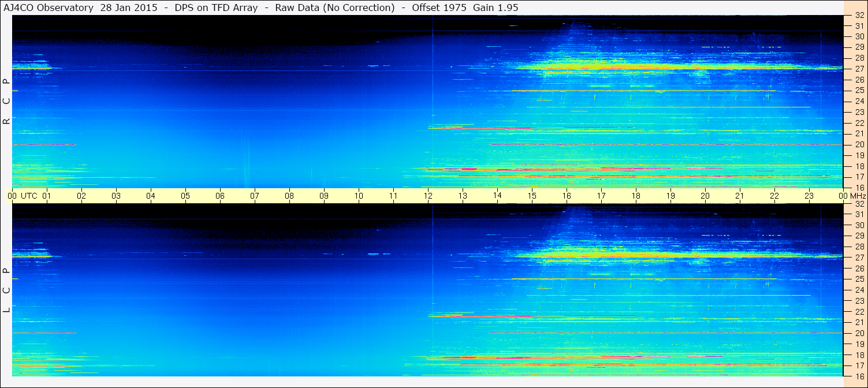The image size is (868, 388).
Task: Click the 06 hour marker on time axis
Action: pyautogui.click(x=220, y=196)
